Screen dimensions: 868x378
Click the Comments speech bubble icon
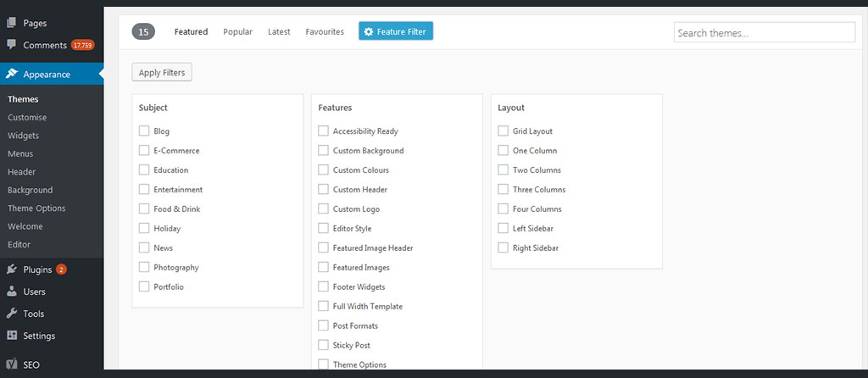tap(12, 46)
